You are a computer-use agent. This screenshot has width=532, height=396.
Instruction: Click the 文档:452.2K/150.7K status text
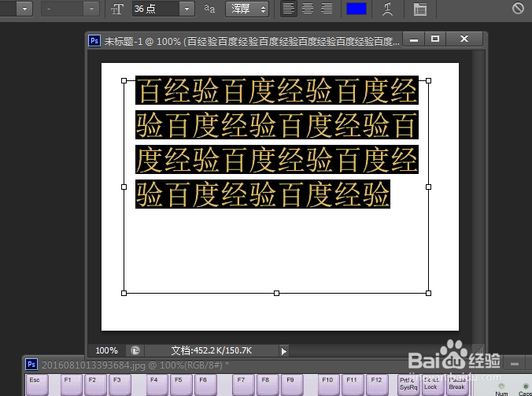tap(212, 350)
